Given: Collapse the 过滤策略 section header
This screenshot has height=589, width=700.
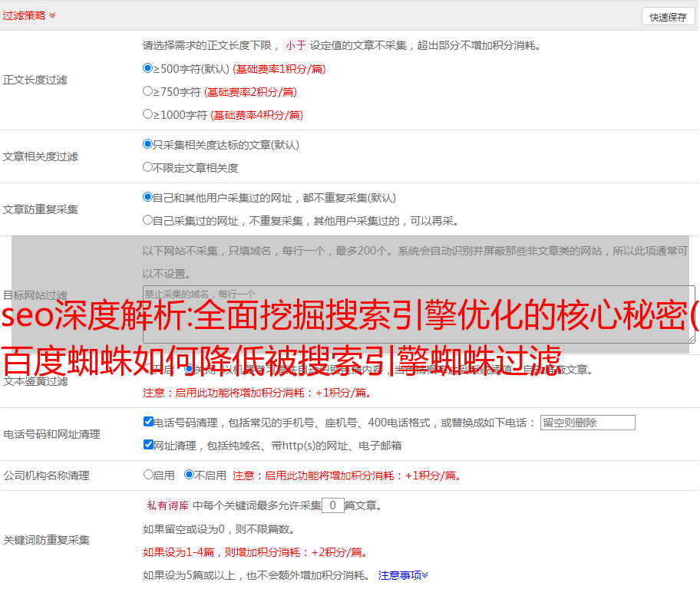Looking at the screenshot, I should tap(29, 15).
